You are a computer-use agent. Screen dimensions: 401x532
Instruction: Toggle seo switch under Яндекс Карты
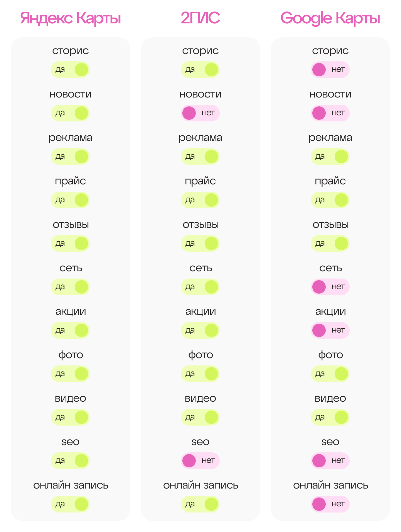coord(70,461)
